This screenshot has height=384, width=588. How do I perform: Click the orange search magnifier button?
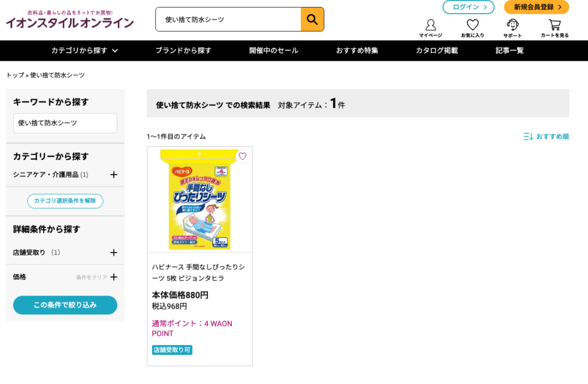pos(312,19)
